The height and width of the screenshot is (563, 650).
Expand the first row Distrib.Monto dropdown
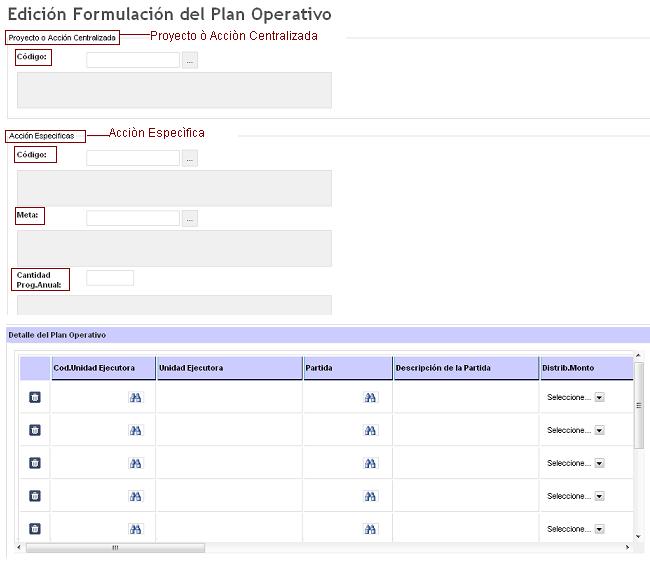(599, 398)
